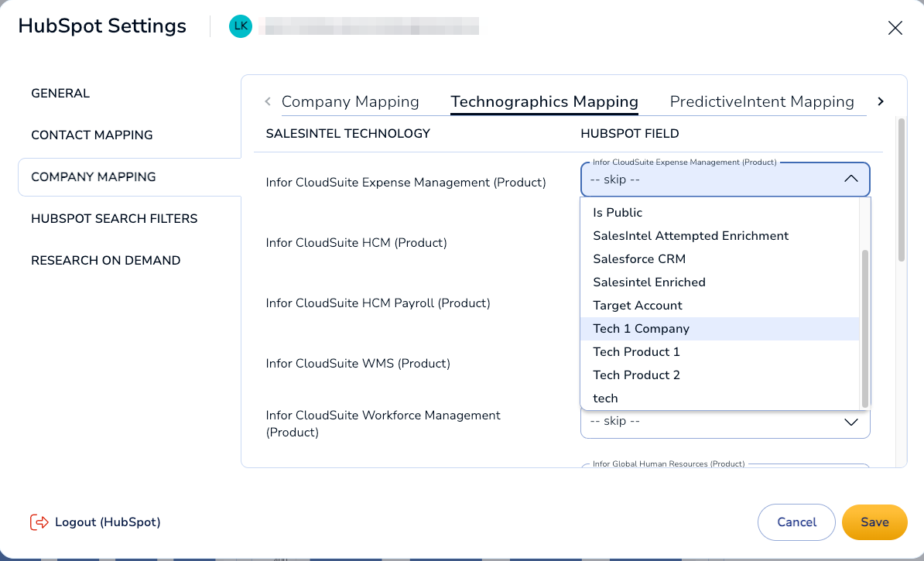Choose Tech 1 Company option
The width and height of the screenshot is (924, 561).
click(x=720, y=329)
